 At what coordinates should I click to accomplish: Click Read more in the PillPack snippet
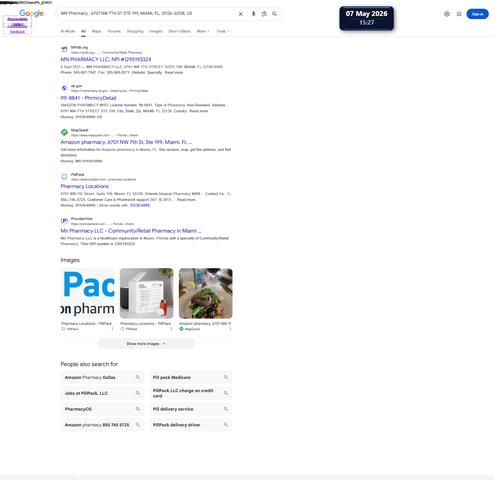click(x=186, y=200)
